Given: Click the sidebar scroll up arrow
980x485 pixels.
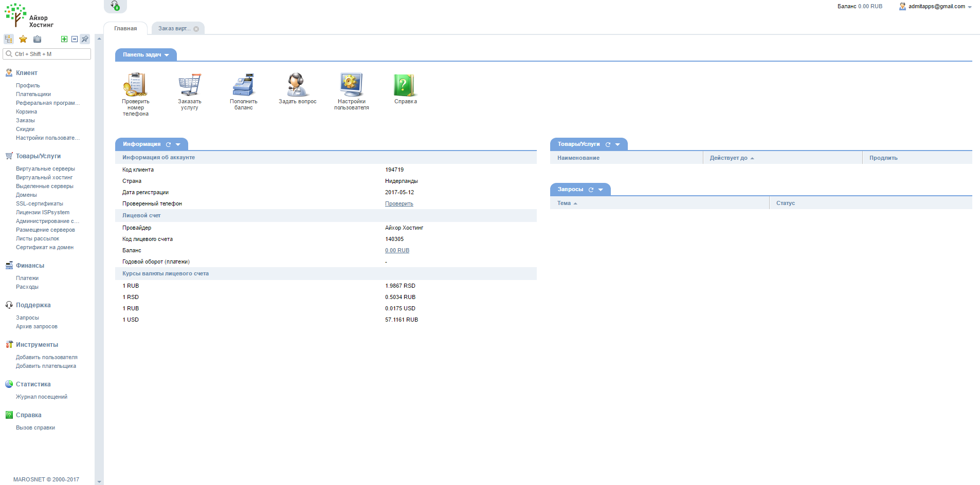Looking at the screenshot, I should click(x=99, y=39).
